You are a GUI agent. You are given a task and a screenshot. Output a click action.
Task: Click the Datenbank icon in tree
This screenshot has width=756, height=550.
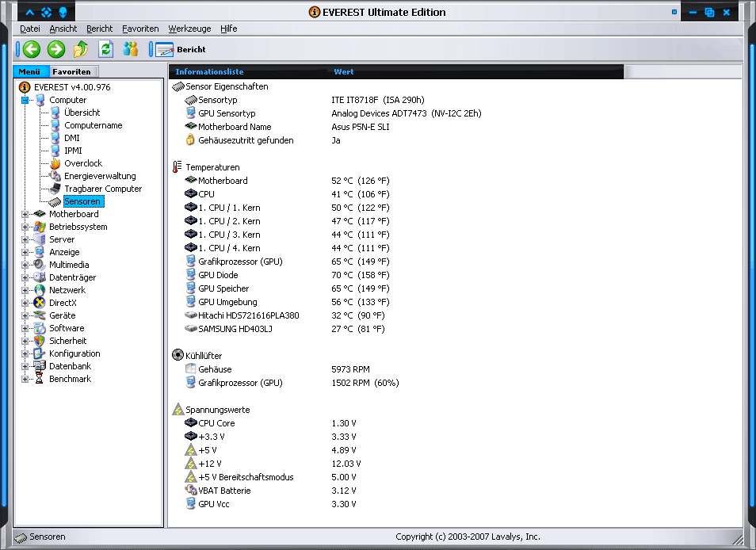point(40,366)
